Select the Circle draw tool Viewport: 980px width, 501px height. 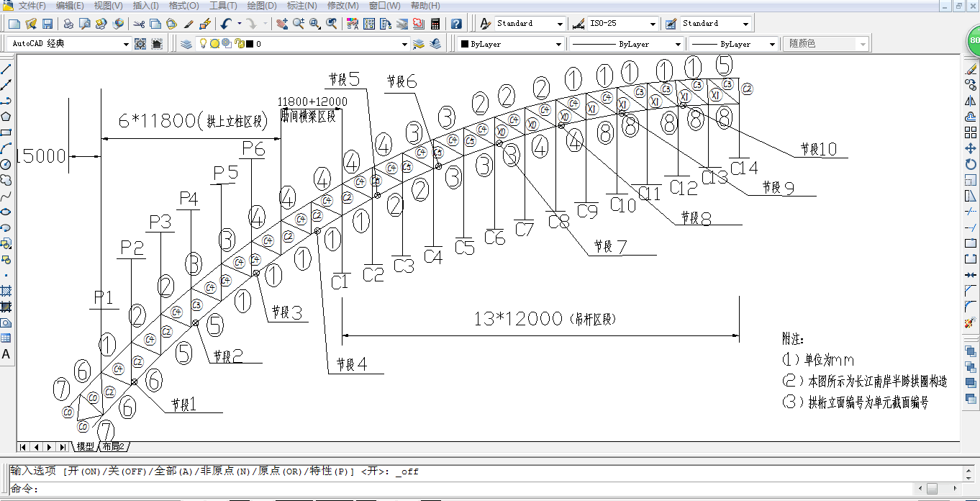point(6,164)
